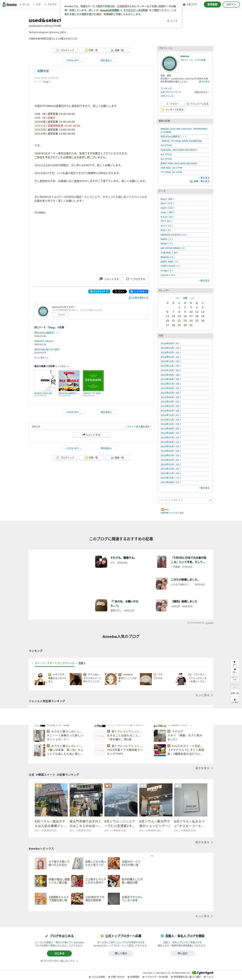Open the oscar cafe rank 5 photo
Image resolution: width=242 pixels, height=980 pixels.
coord(191,800)
